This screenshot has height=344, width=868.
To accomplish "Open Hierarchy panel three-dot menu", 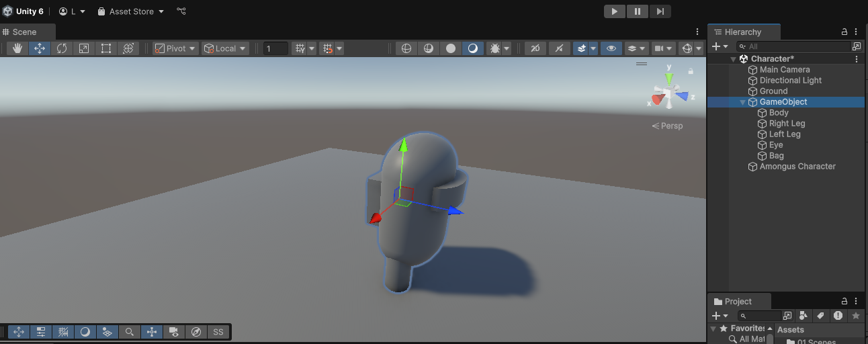I will click(856, 32).
